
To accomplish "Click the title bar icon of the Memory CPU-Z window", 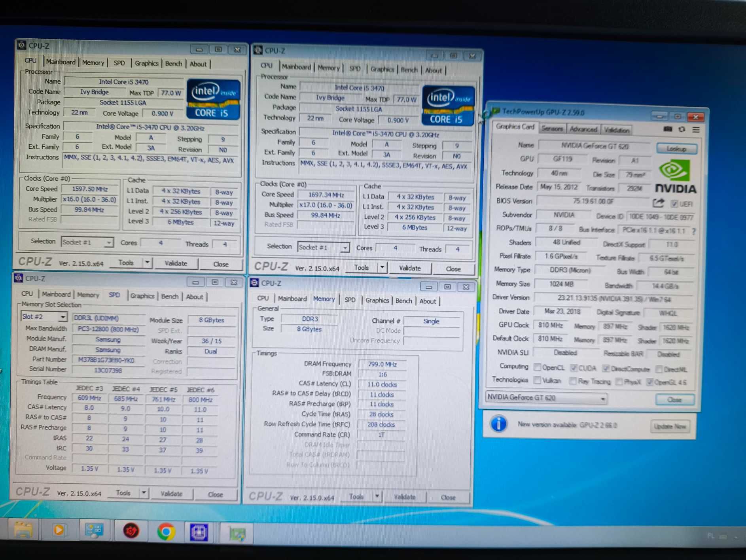I will click(x=254, y=282).
